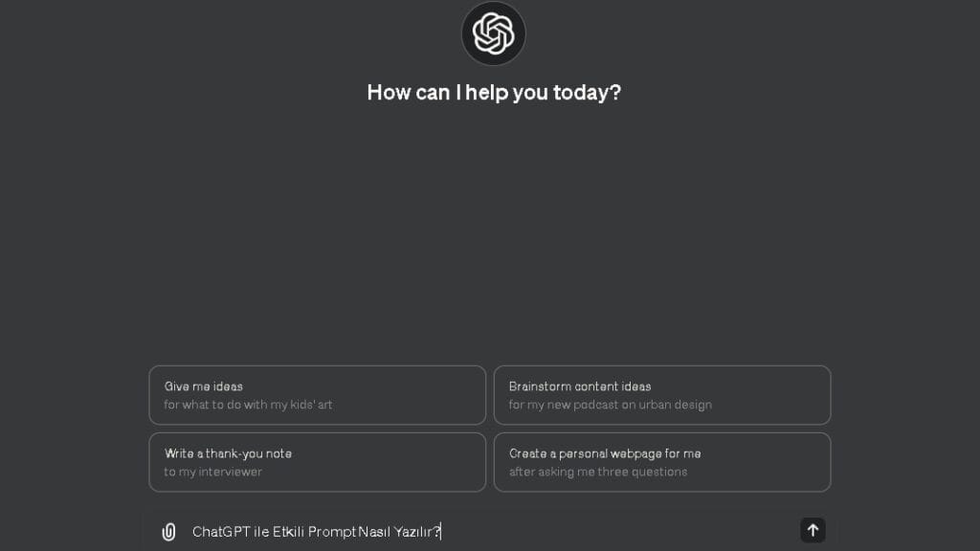The image size is (980, 551).
Task: Open the 'Create a personal webpage for me' card
Action: point(662,462)
